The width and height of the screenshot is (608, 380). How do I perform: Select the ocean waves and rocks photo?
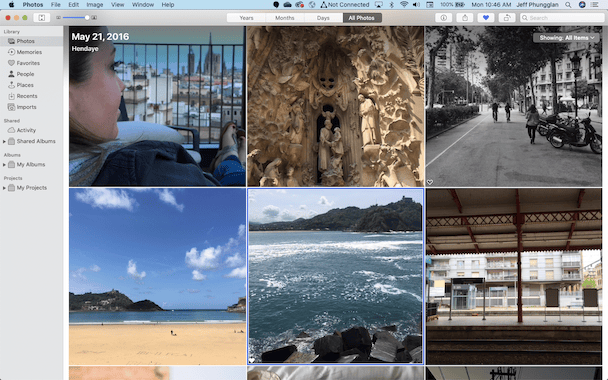[335, 276]
